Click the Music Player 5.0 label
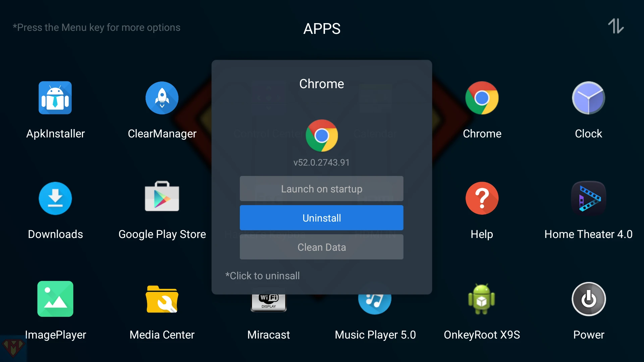The image size is (644, 362). pos(375,335)
